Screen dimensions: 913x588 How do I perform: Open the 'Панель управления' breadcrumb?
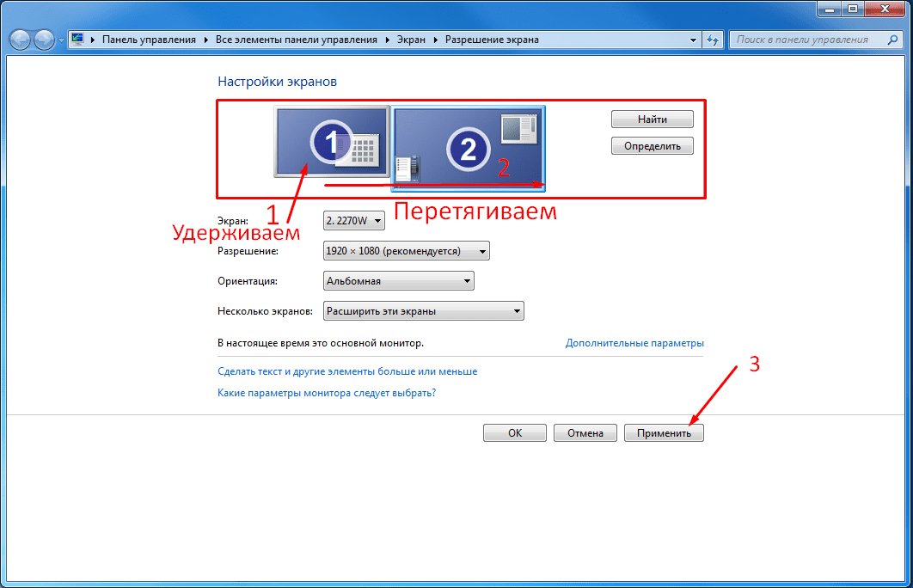click(x=149, y=40)
